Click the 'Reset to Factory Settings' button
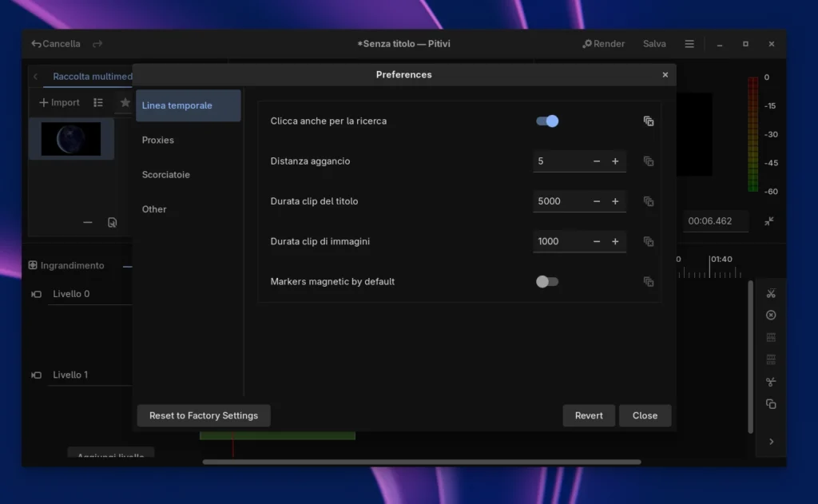 click(x=204, y=416)
